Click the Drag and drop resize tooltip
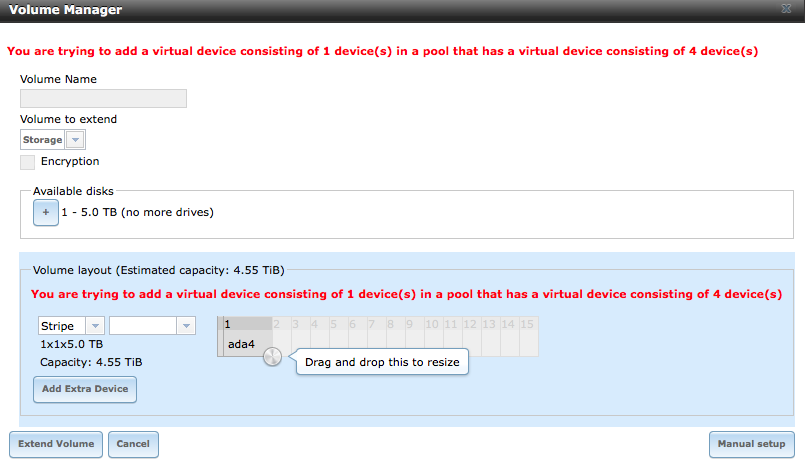Screen dimensions: 805x466 click(382, 362)
